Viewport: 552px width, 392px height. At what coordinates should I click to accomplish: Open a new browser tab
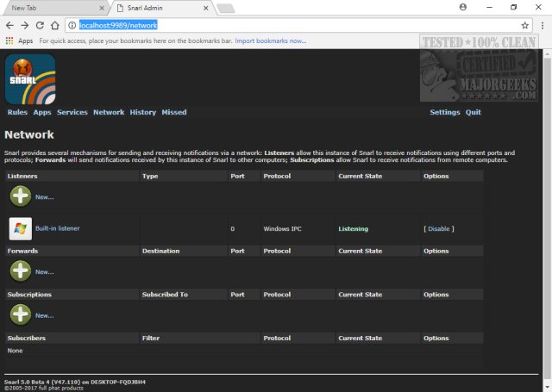pos(226,9)
